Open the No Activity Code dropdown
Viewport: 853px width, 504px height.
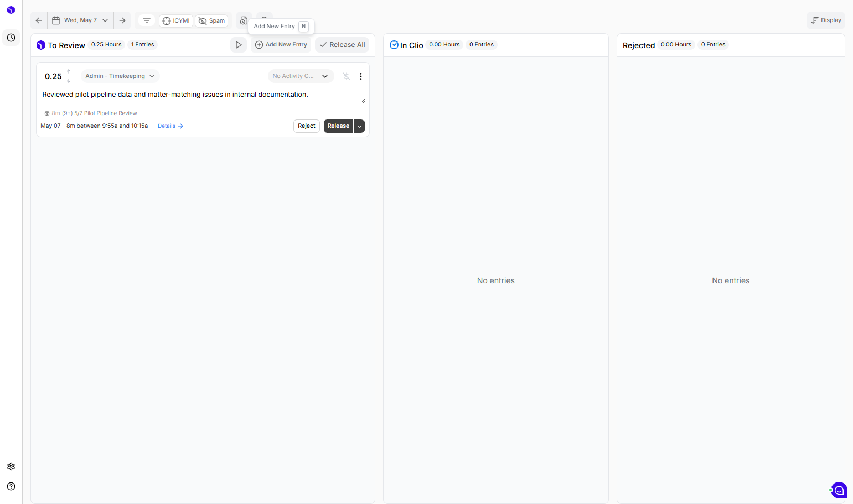click(x=301, y=76)
